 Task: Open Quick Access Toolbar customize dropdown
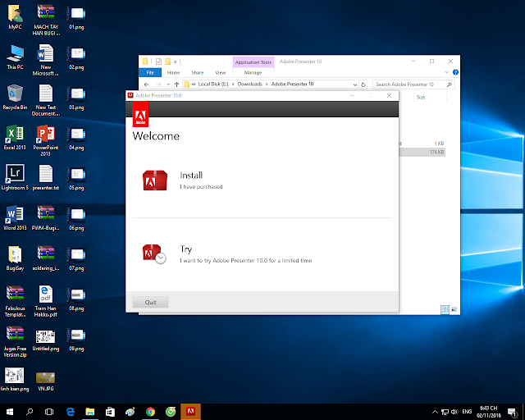(x=175, y=62)
